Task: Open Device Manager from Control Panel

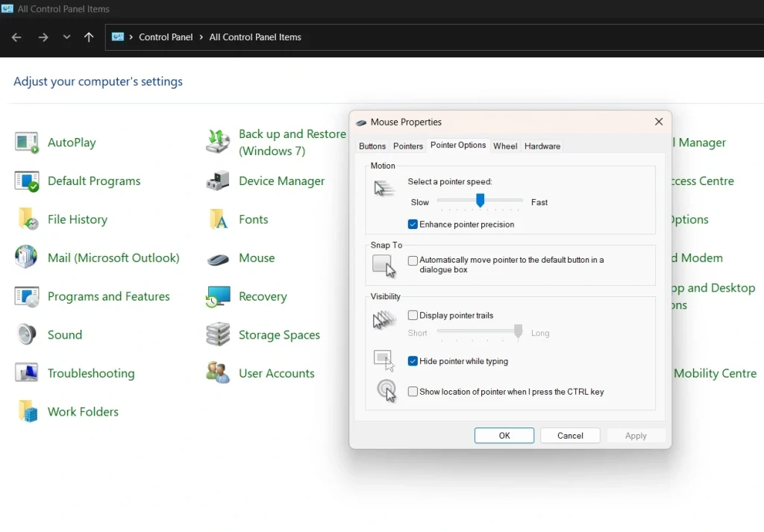Action: point(281,181)
